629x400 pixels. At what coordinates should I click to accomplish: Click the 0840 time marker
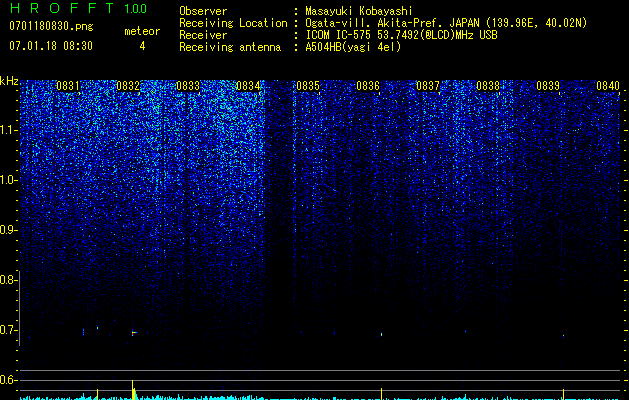pos(608,86)
